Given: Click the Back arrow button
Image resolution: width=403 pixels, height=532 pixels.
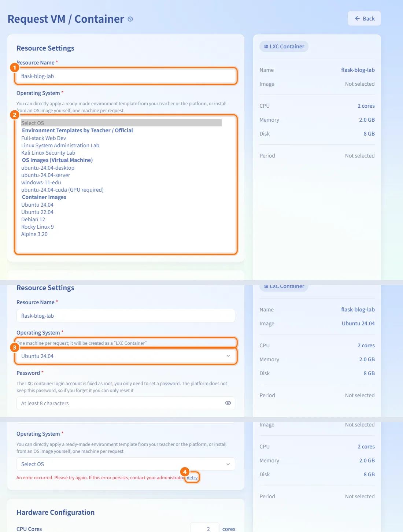Looking at the screenshot, I should [364, 18].
